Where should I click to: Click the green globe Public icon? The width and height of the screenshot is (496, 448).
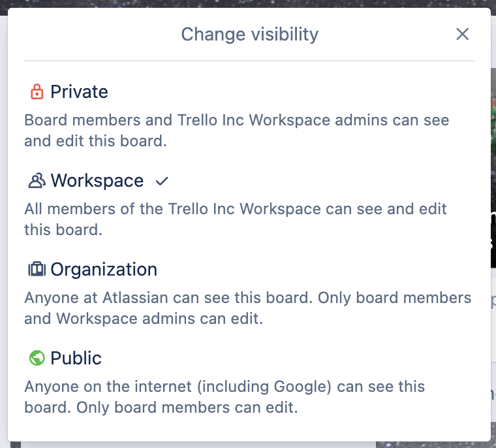(37, 358)
